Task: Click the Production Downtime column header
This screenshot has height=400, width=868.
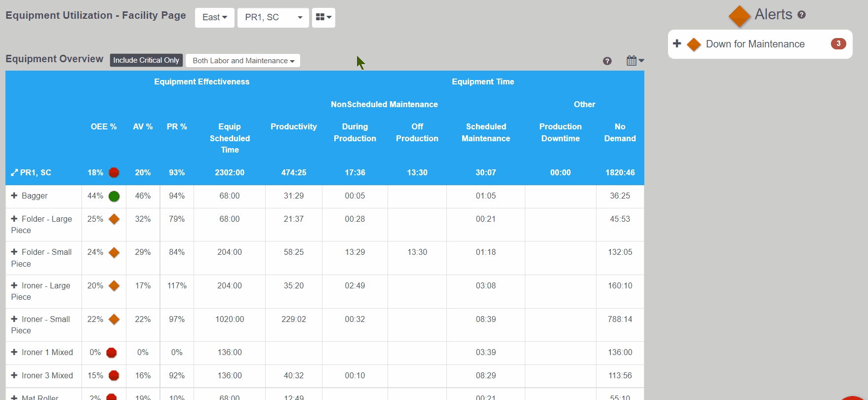Action: [560, 132]
